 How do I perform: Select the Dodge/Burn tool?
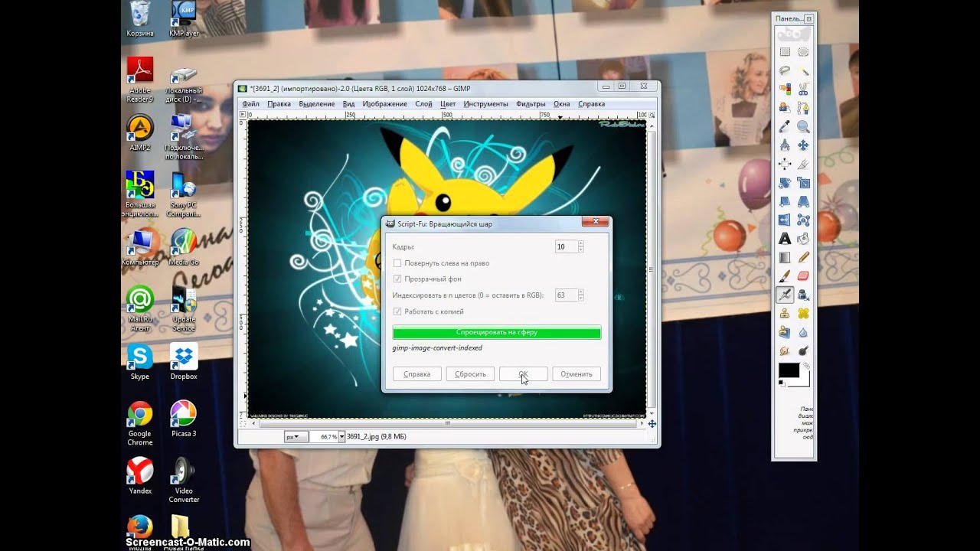pos(803,350)
